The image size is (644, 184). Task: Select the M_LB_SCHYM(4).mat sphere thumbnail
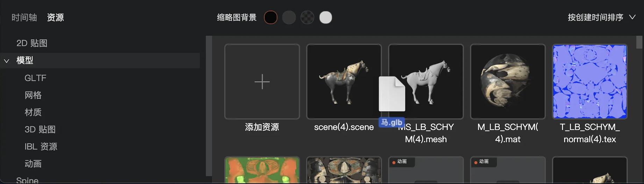[508, 82]
